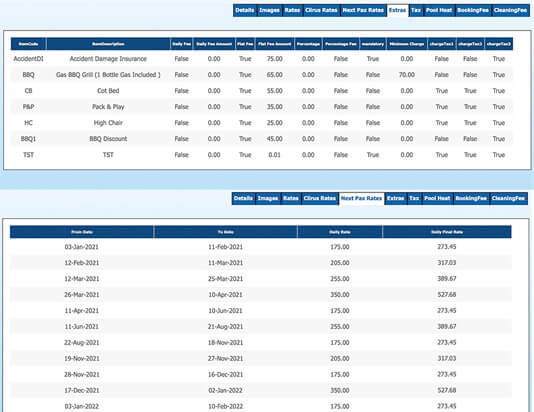Select the BBQ1 item code cell
534x412 pixels.
[x=28, y=139]
